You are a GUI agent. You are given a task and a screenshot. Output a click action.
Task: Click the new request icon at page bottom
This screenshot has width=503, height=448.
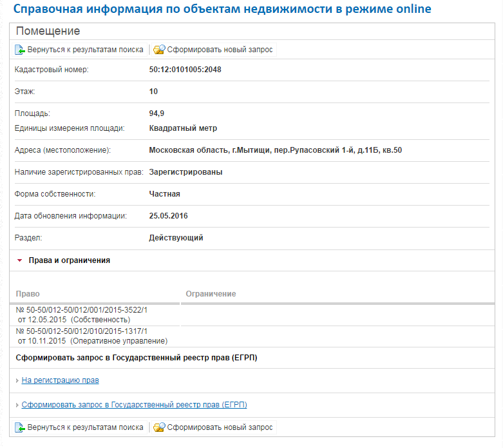click(159, 427)
